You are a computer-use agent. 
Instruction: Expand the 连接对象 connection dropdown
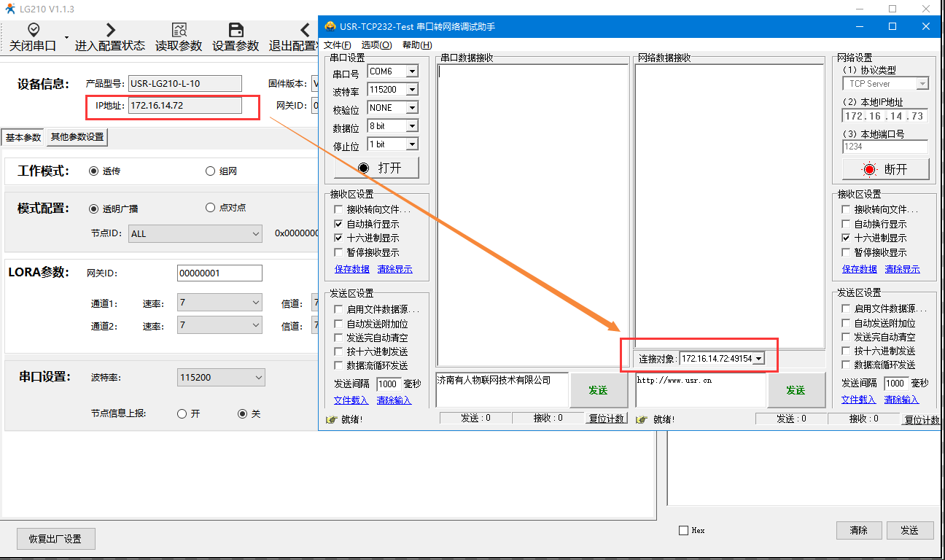(x=758, y=359)
